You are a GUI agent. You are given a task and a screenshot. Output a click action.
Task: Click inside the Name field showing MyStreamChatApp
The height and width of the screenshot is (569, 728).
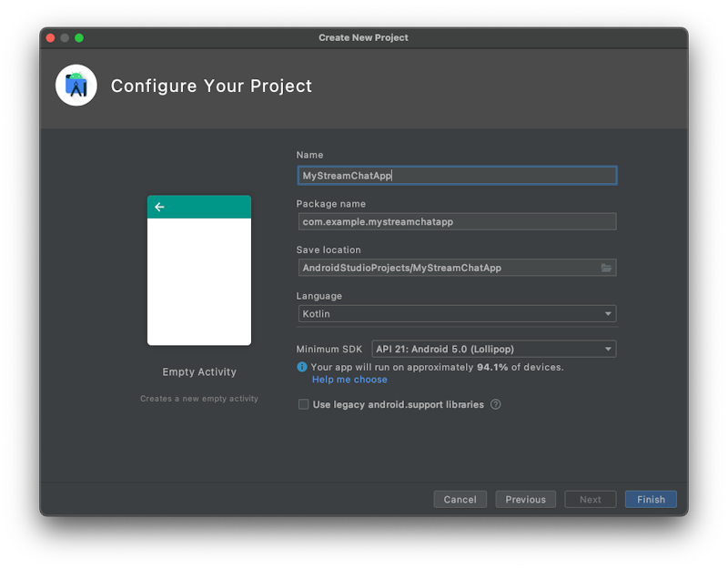pyautogui.click(x=457, y=175)
